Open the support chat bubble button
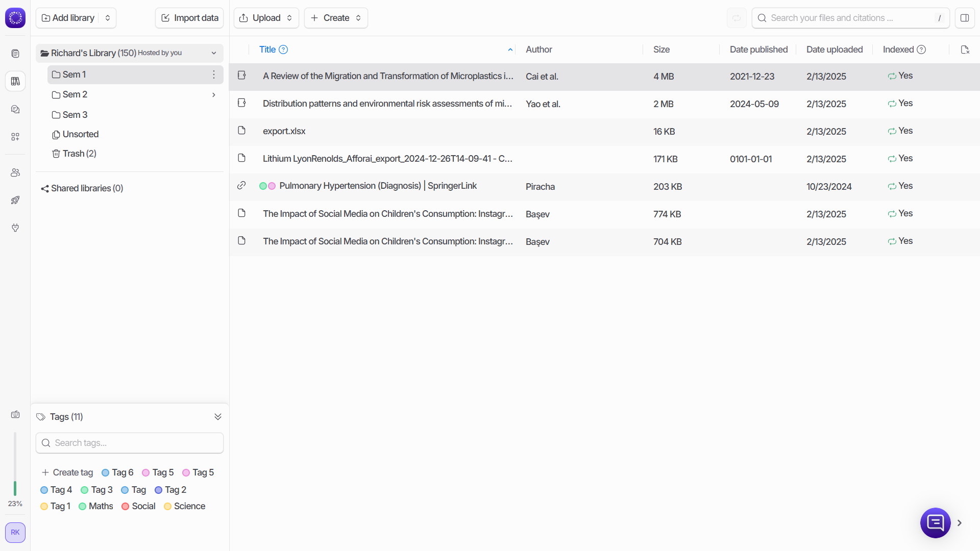This screenshot has width=980, height=551. click(935, 522)
